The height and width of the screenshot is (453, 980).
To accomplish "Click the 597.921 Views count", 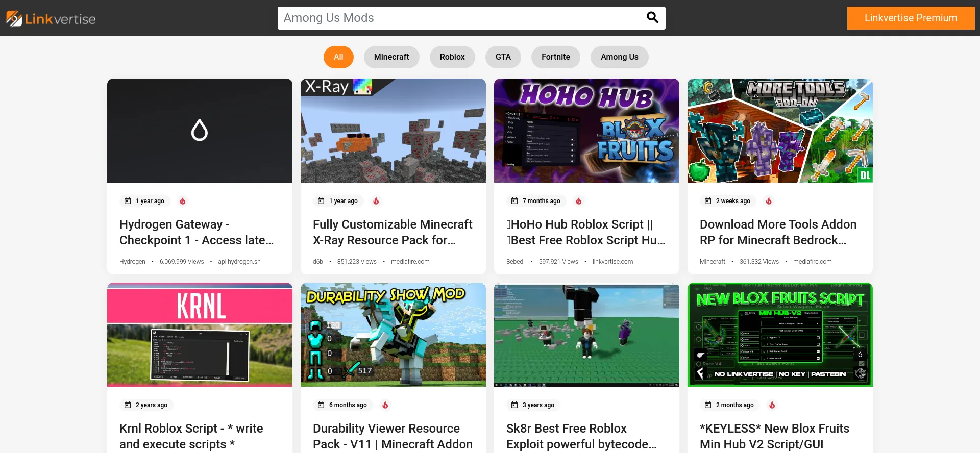I will point(558,262).
